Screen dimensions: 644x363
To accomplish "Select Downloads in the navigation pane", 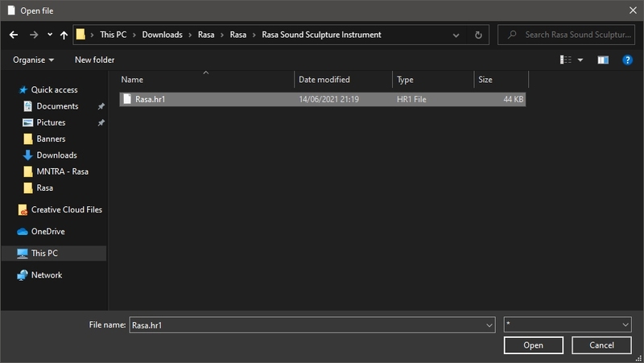I will [56, 155].
